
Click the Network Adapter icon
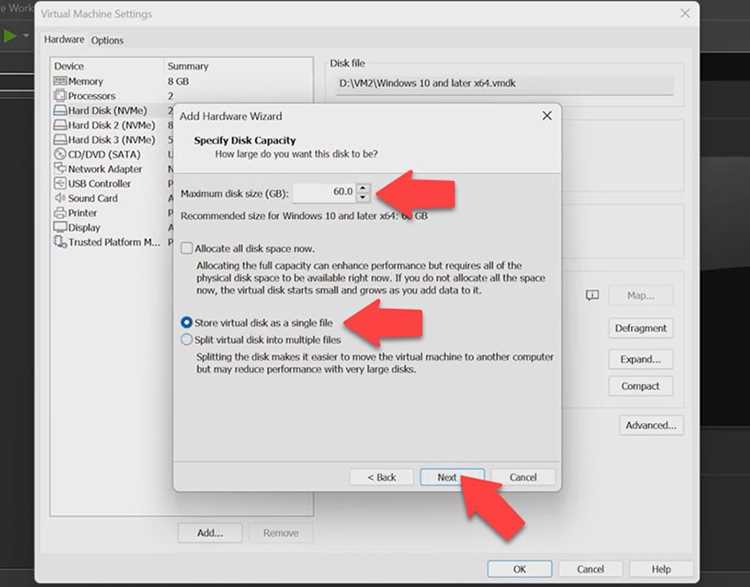60,168
